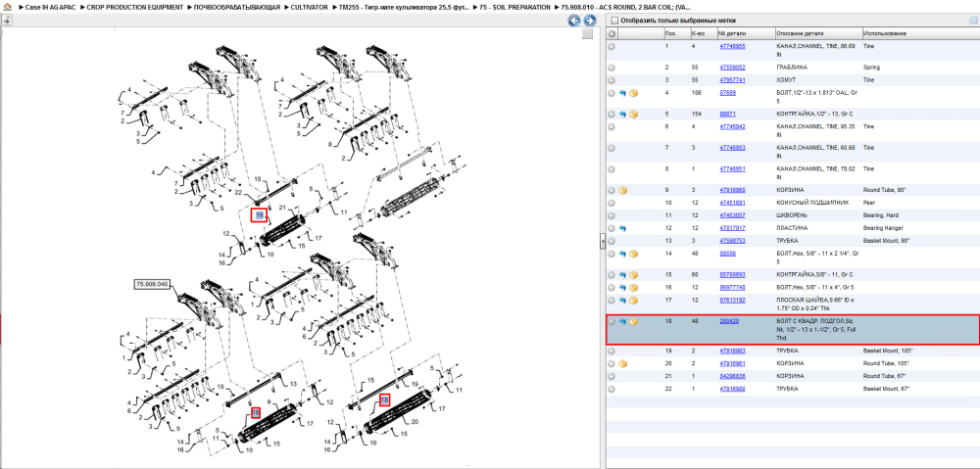
Task: Click blue arrow icon in row 88871
Action: coord(622,115)
